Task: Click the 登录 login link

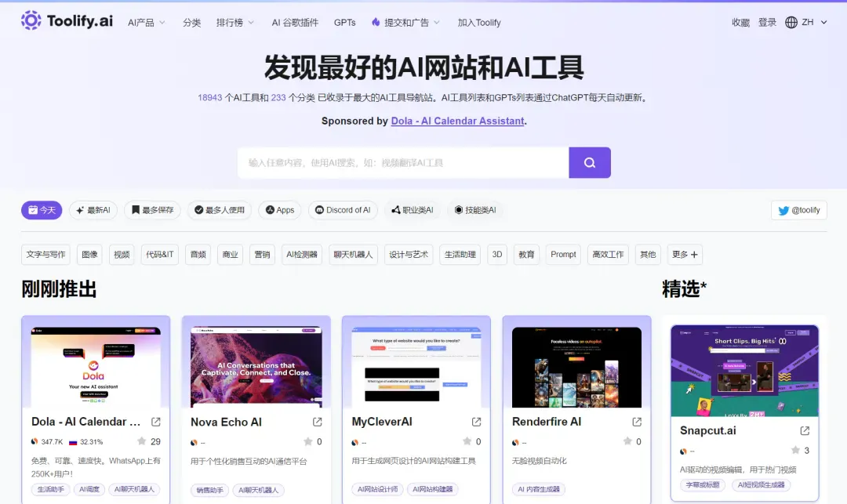Action: point(767,23)
